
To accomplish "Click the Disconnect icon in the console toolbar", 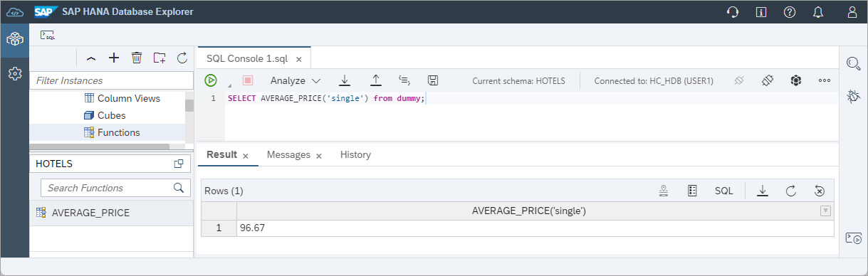I will pyautogui.click(x=739, y=80).
